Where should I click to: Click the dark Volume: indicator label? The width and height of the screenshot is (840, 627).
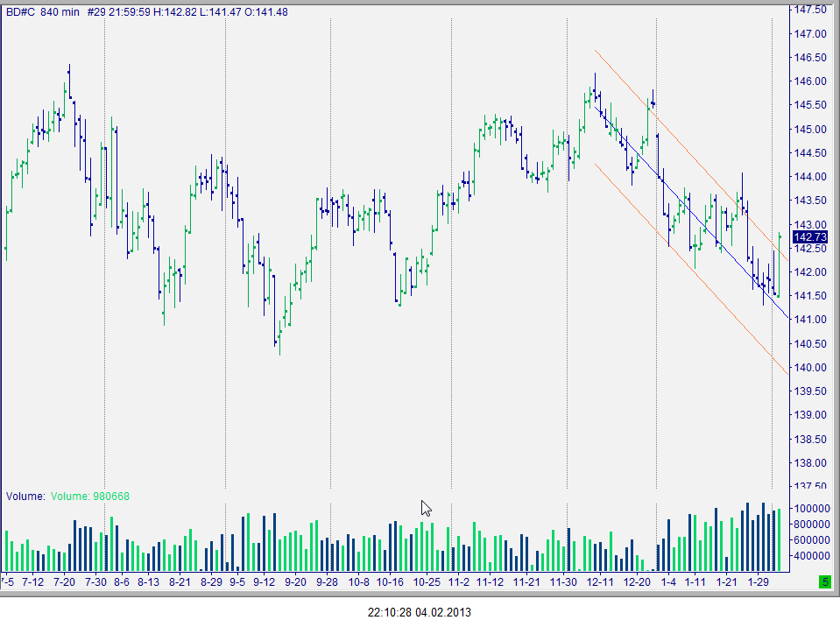click(x=25, y=497)
